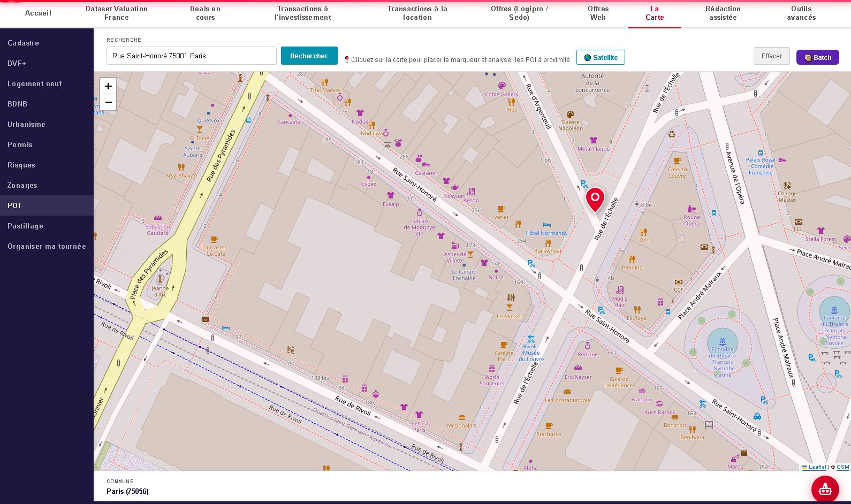Image resolution: width=851 pixels, height=504 pixels.
Task: Click the McDonald's burger icon on map
Action: point(461,417)
